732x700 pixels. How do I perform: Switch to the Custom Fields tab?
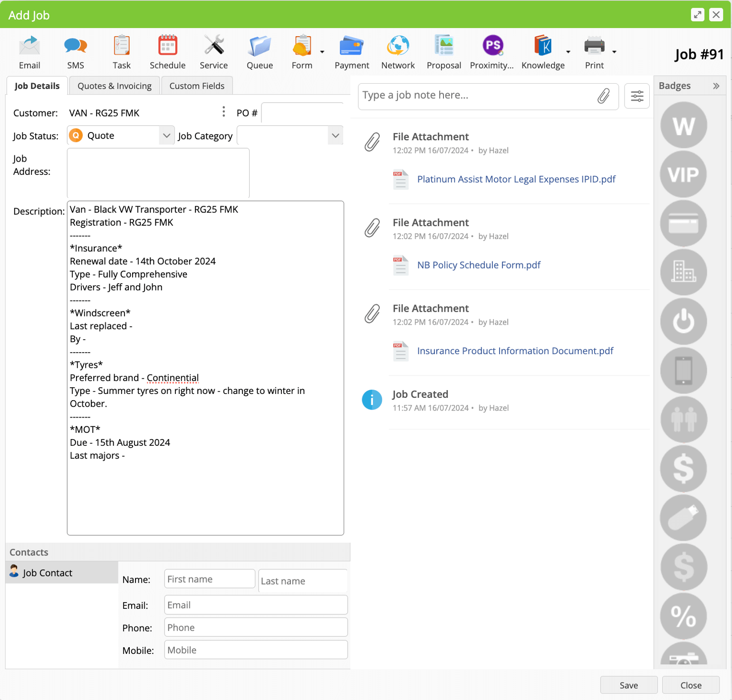tap(197, 86)
